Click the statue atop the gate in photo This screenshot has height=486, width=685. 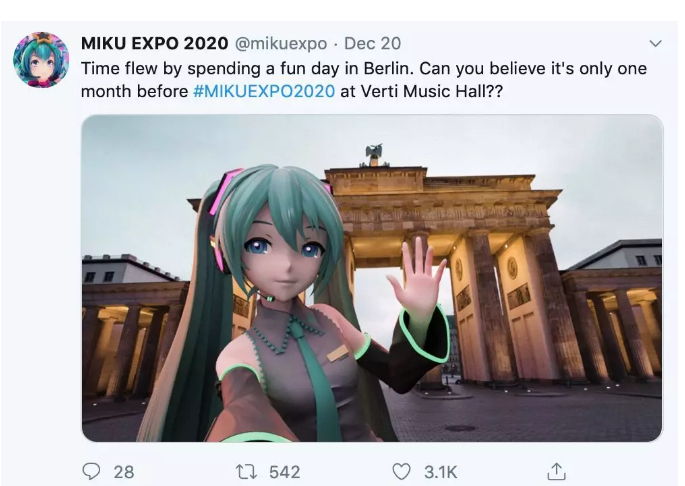point(374,154)
